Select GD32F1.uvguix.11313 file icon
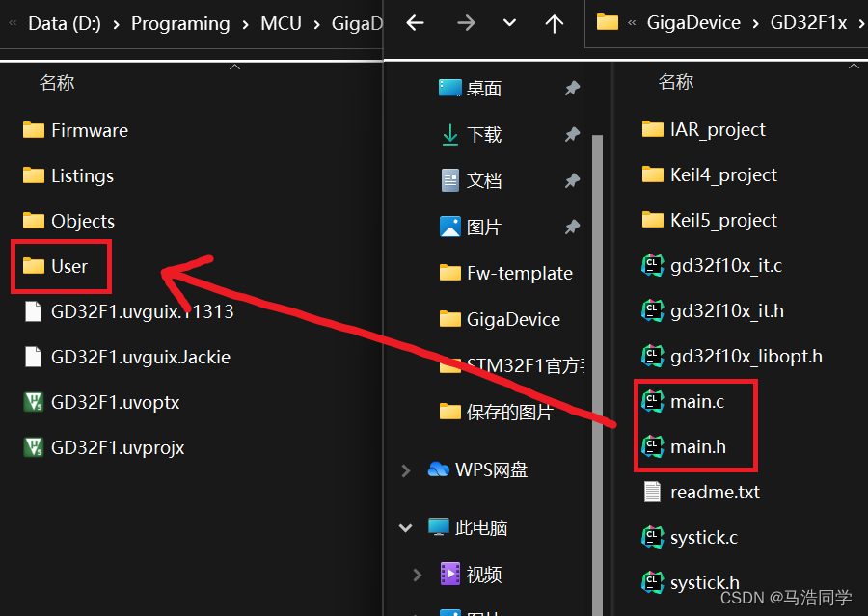This screenshot has height=616, width=868. tap(33, 311)
